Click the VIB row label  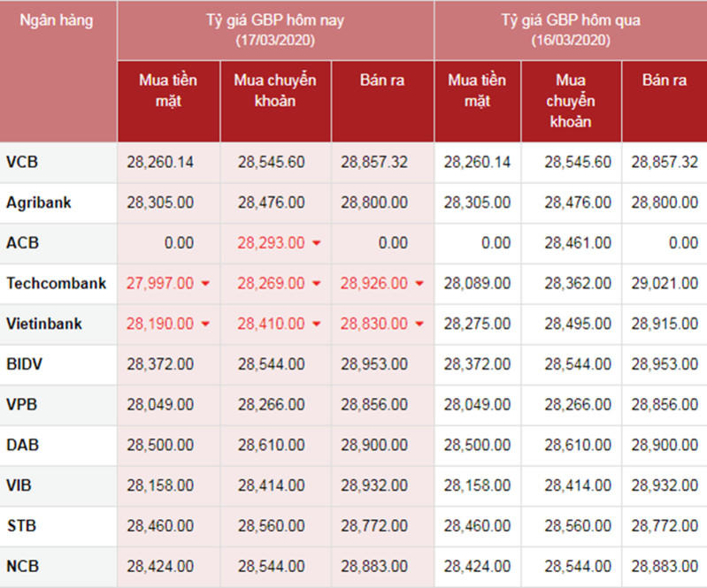point(19,485)
